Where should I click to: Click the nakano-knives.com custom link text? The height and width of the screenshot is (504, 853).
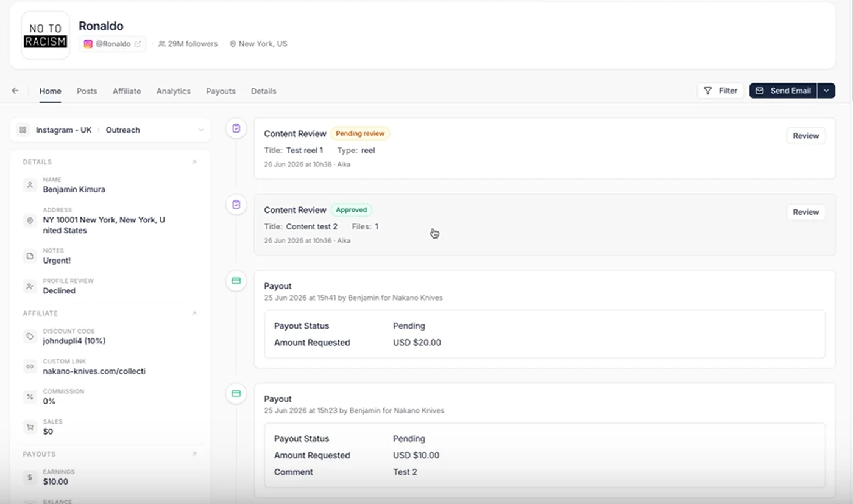94,371
